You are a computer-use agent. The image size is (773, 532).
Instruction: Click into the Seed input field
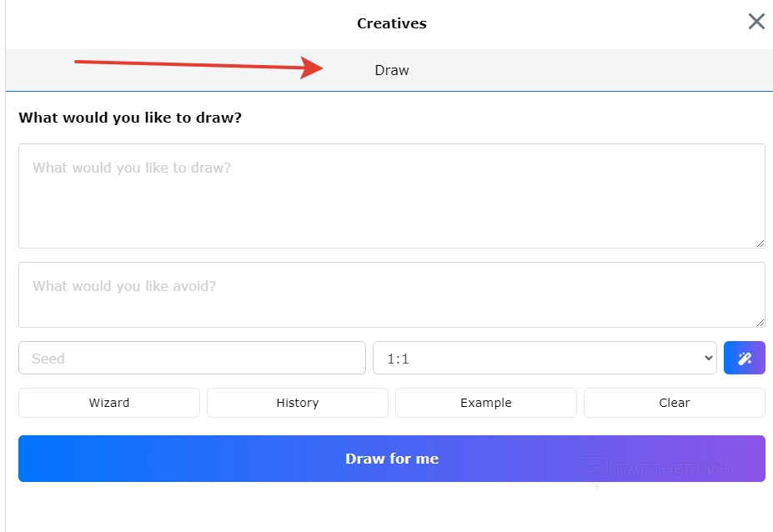point(192,358)
